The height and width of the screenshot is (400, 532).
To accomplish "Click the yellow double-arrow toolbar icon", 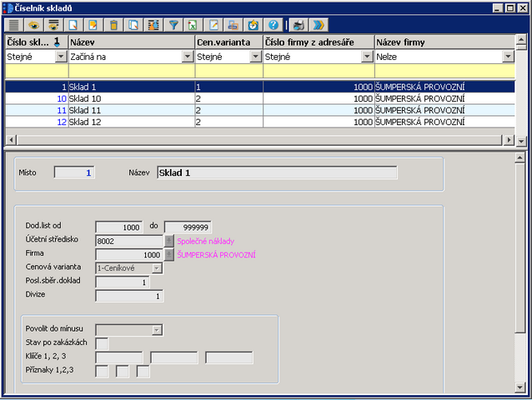I will [318, 25].
